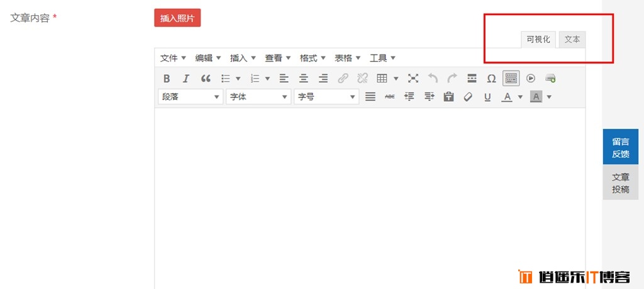Click the 插入照片 button

coord(177,18)
